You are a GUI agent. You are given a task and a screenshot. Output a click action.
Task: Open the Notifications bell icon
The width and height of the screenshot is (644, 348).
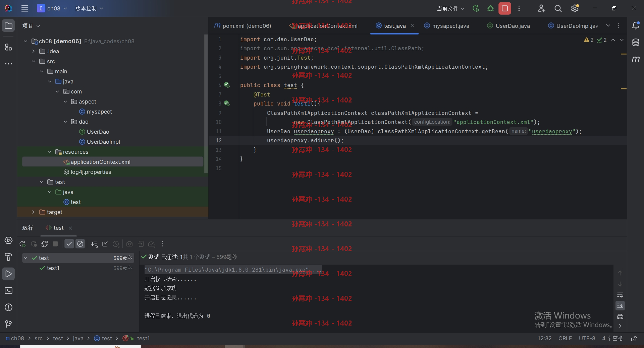[636, 25]
